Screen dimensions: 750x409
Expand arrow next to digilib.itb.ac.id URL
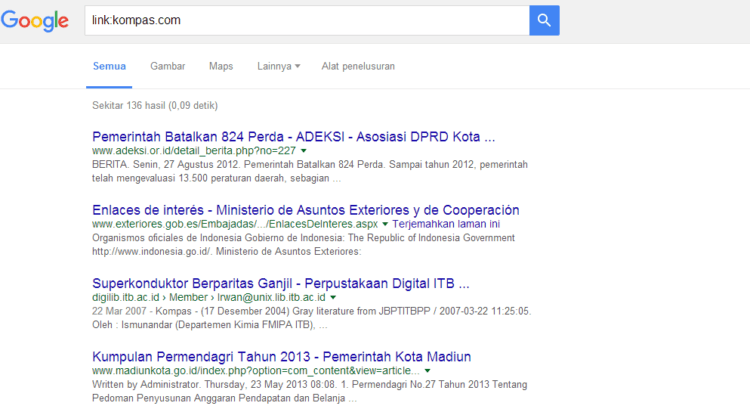[333, 298]
